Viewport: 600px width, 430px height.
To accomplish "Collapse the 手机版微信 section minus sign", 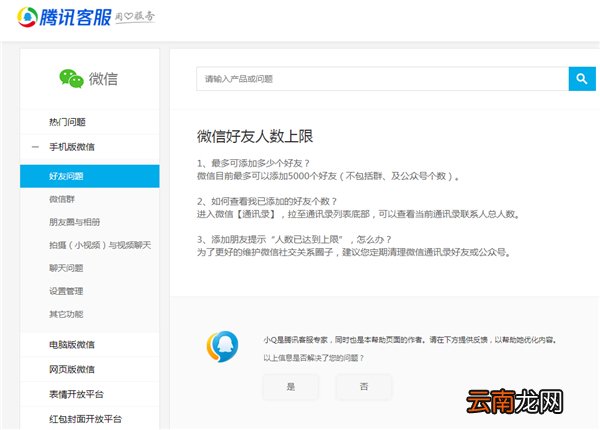I will 35,147.
